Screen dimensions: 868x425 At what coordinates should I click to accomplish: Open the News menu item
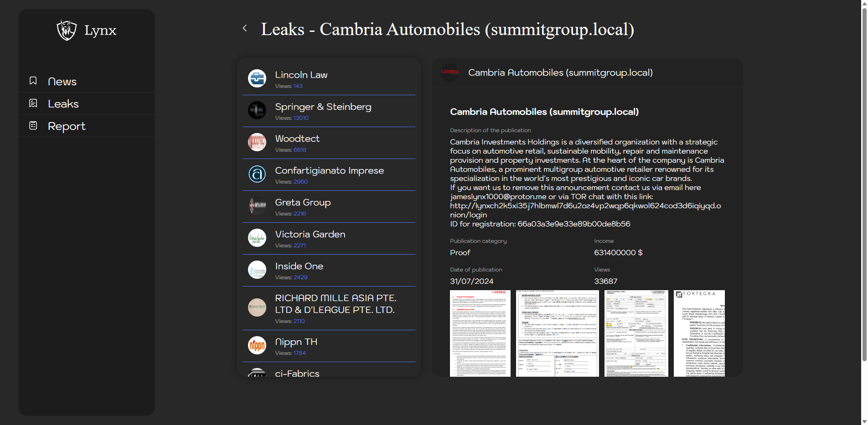[62, 82]
